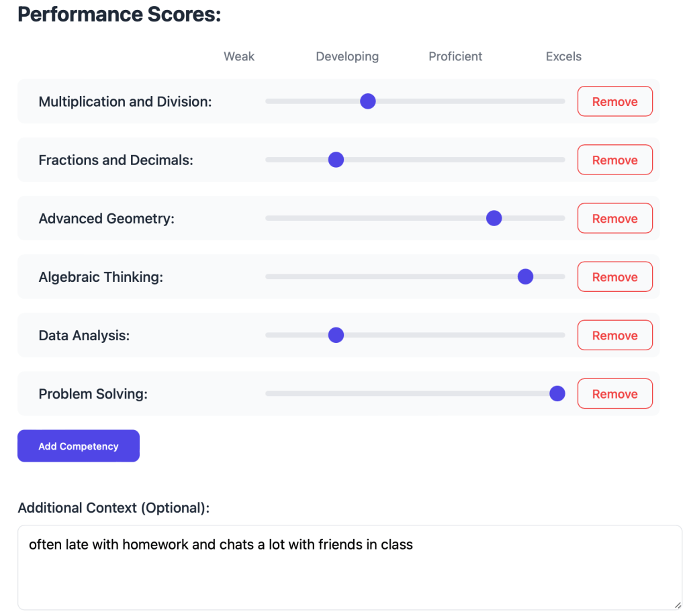Select the Problem Solving slider knob
This screenshot has height=616, width=687.
[x=557, y=393]
